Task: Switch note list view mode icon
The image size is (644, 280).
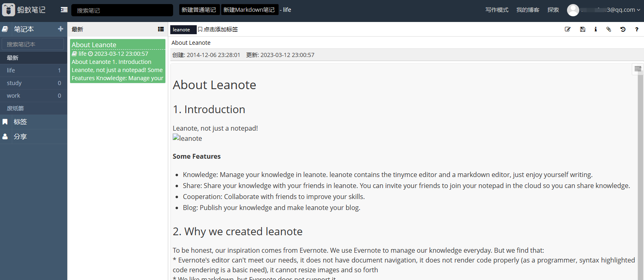Action: [x=161, y=29]
